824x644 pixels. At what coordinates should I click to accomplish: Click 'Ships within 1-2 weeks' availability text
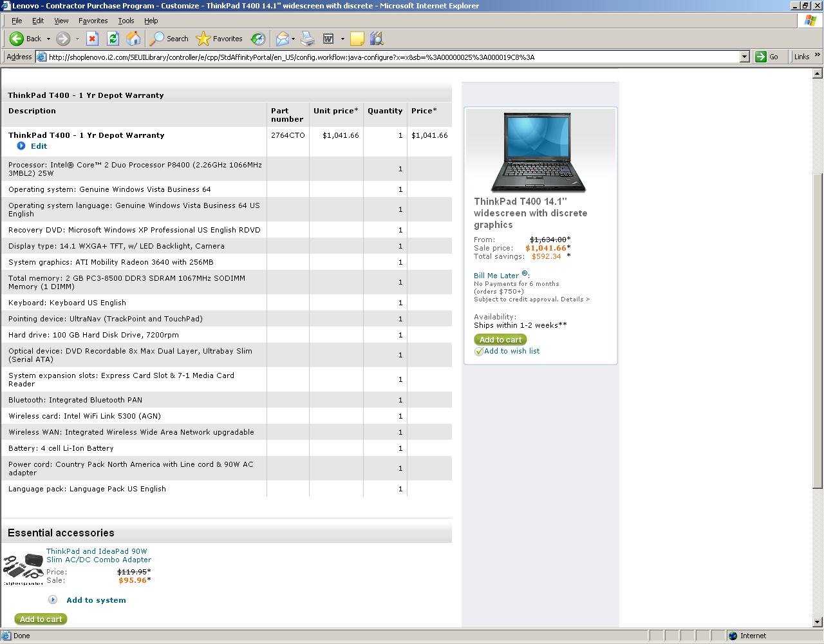[x=520, y=325]
